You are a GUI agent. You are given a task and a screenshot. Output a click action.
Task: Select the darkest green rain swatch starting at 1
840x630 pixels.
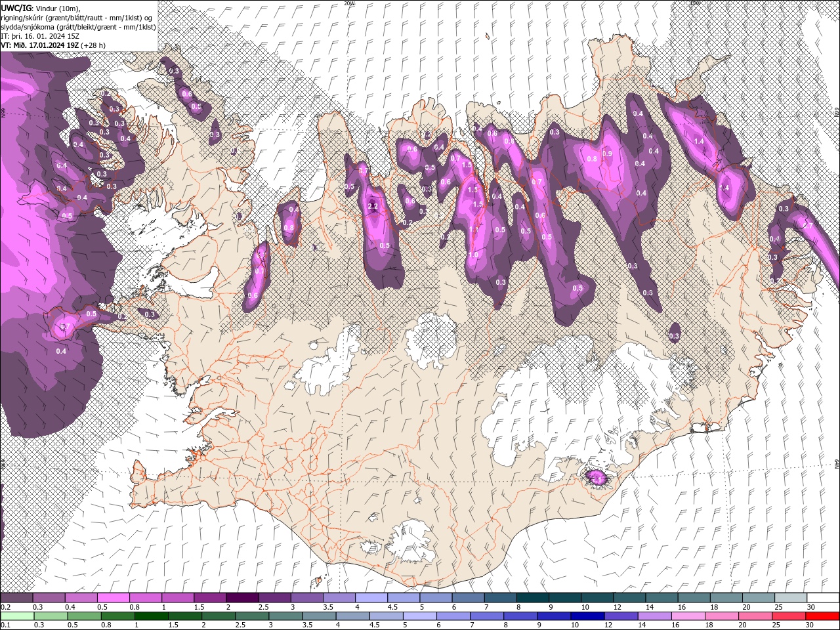(x=151, y=616)
